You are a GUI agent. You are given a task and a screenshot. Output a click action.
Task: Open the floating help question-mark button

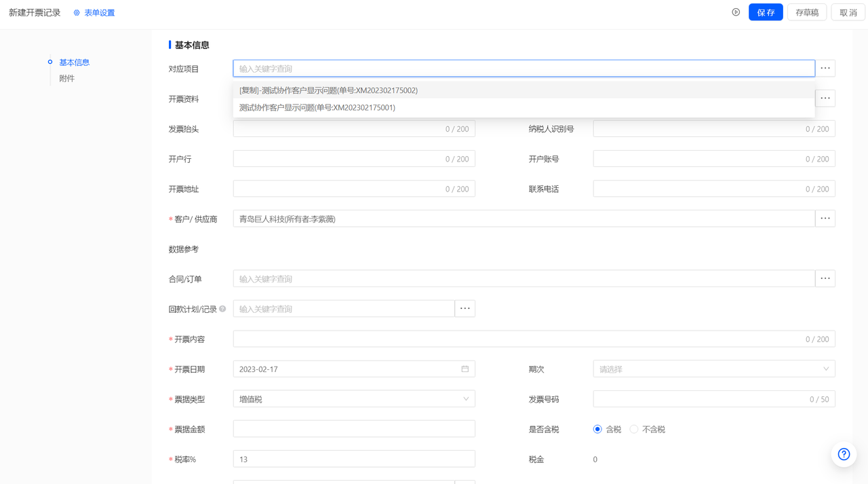(844, 454)
